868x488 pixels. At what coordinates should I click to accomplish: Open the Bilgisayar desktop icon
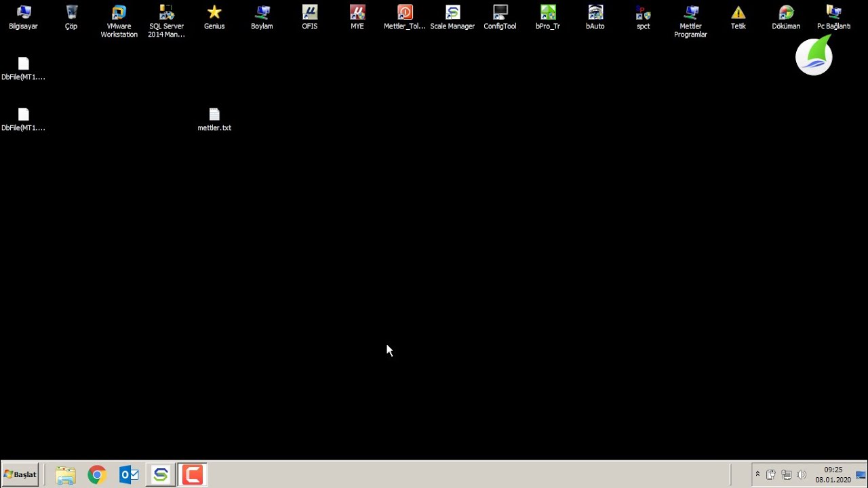click(x=23, y=18)
